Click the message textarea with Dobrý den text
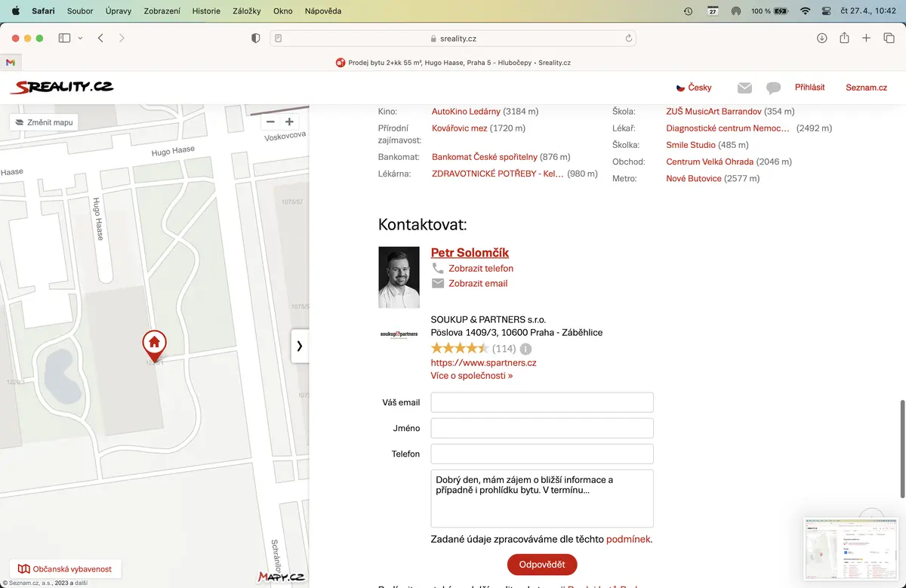This screenshot has width=906, height=588. (542, 498)
